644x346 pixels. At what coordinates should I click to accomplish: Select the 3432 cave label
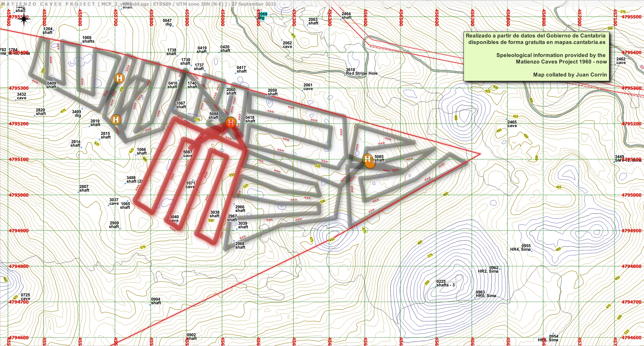coord(22,96)
